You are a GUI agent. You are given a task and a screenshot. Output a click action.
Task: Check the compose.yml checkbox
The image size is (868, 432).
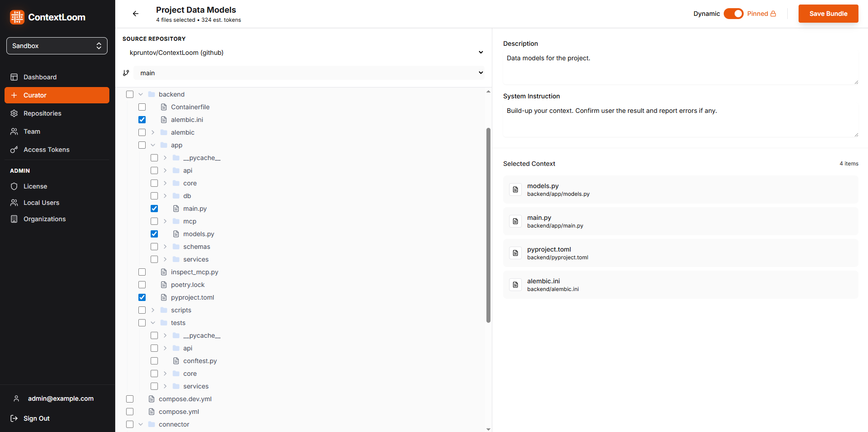click(x=130, y=411)
